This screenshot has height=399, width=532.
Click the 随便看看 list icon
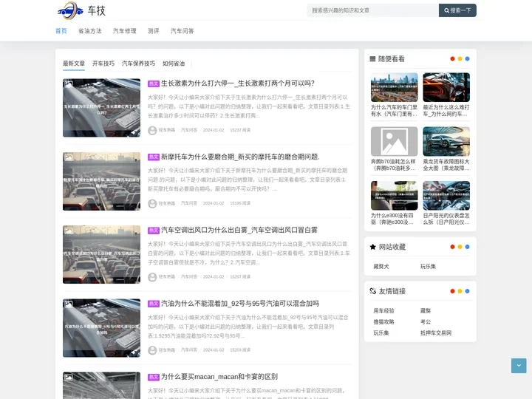click(372, 59)
